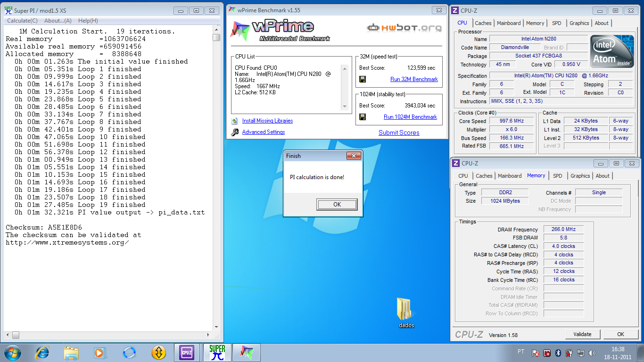This screenshot has height=362, width=644.
Task: Switch to wPrime via its taskbar icon
Action: tap(246, 353)
